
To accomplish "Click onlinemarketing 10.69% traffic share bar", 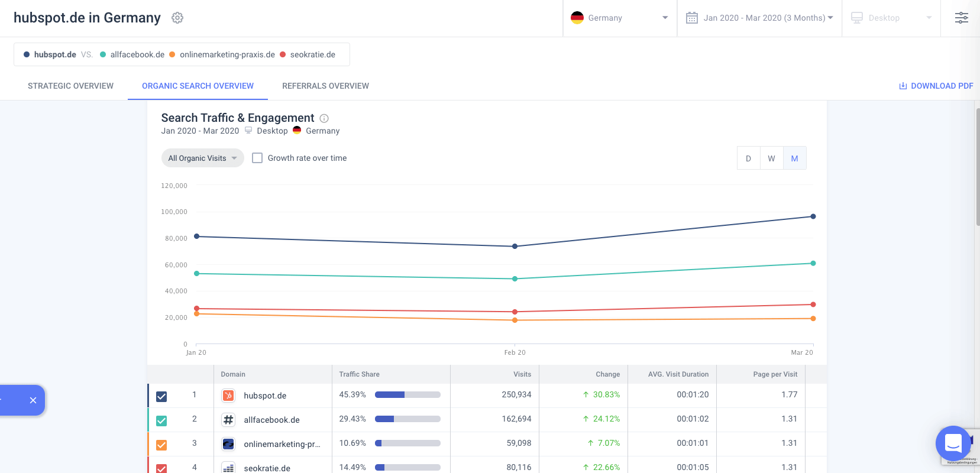I will point(407,443).
